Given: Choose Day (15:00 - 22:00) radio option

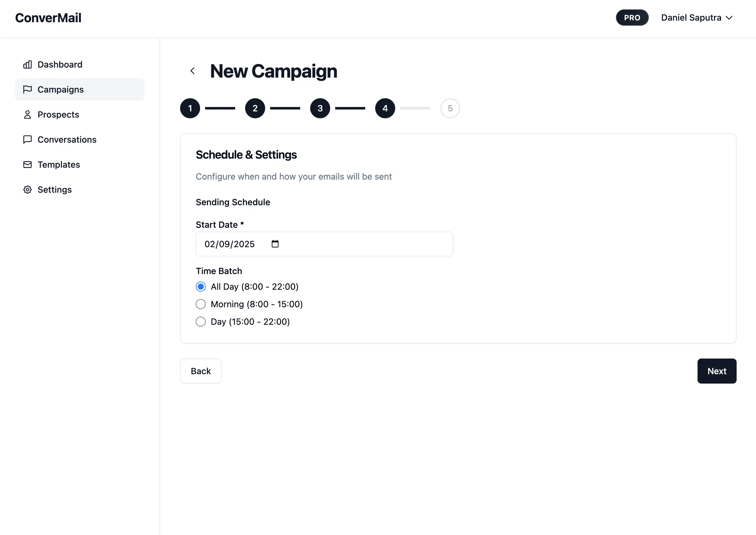Looking at the screenshot, I should [x=200, y=322].
